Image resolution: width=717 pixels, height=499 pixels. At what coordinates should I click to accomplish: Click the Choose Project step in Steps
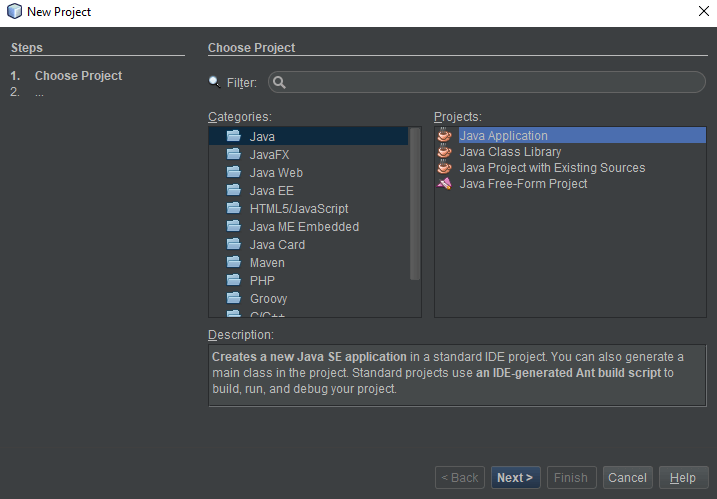point(78,75)
